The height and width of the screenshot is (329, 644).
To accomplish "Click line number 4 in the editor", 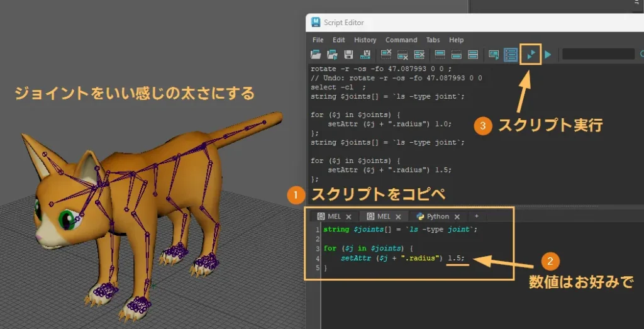I will (x=318, y=259).
